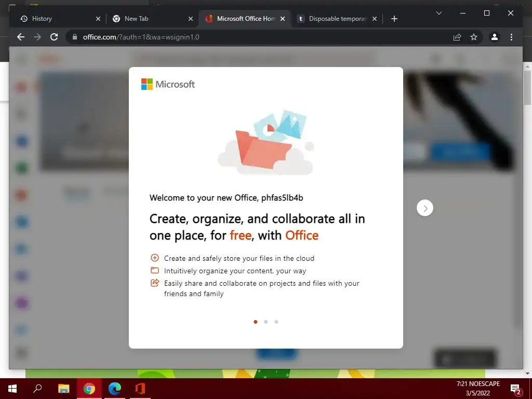Open a new tab with plus button

click(x=394, y=19)
